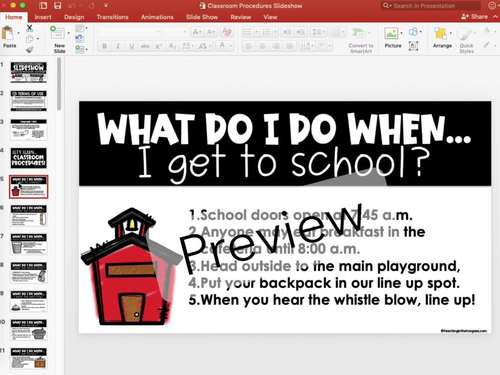The width and height of the screenshot is (500, 375).
Task: Toggle Underline formatting
Action: (x=132, y=46)
